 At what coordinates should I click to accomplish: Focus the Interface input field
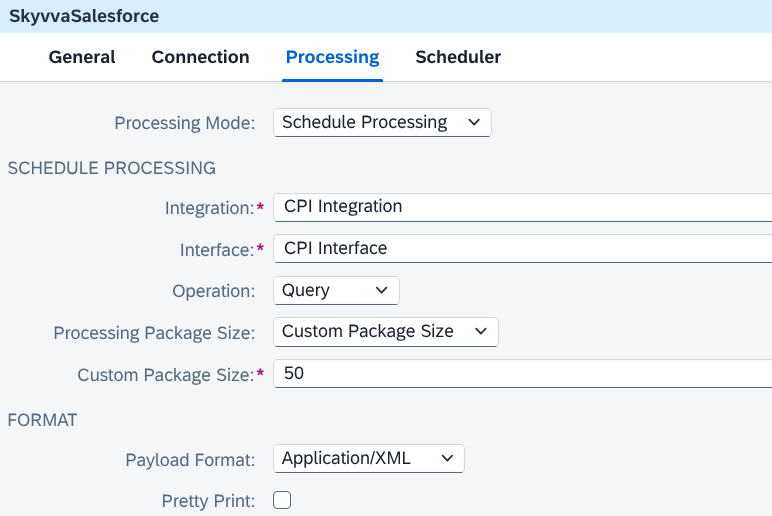coord(523,249)
